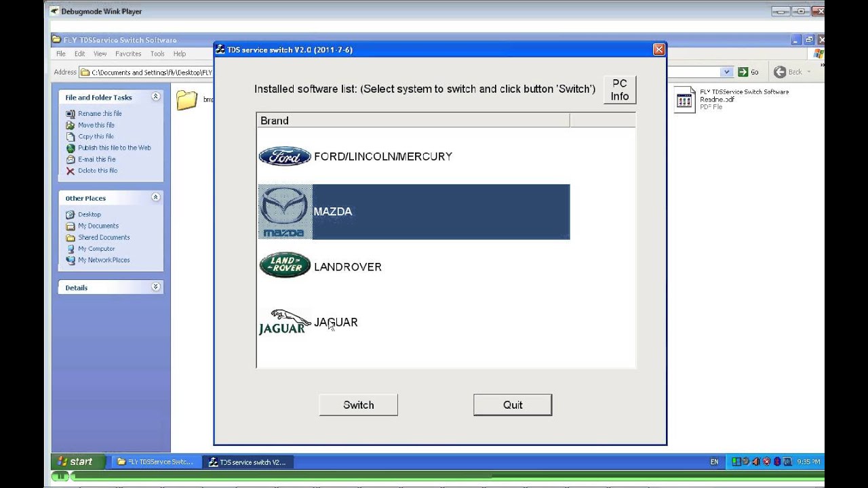868x488 pixels.
Task: Open the address bar dropdown arrow
Action: (727, 72)
